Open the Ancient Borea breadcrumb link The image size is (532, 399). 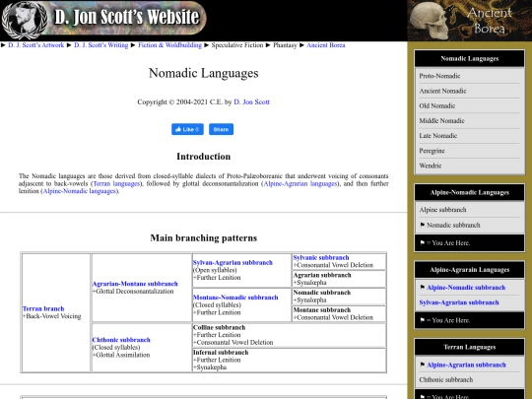click(x=326, y=45)
